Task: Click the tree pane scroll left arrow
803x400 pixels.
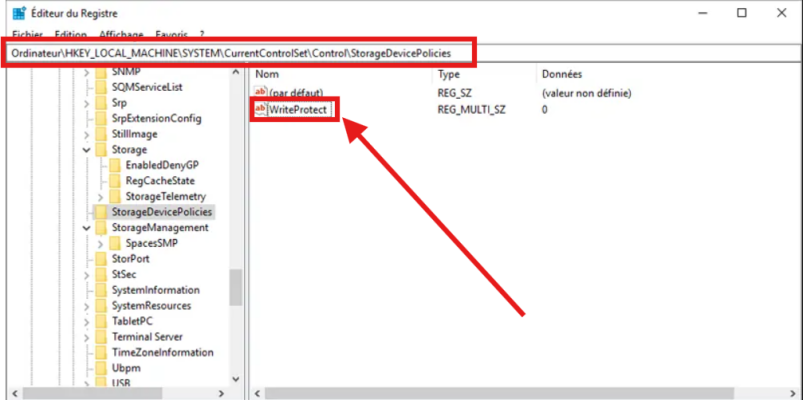Action: [x=14, y=393]
